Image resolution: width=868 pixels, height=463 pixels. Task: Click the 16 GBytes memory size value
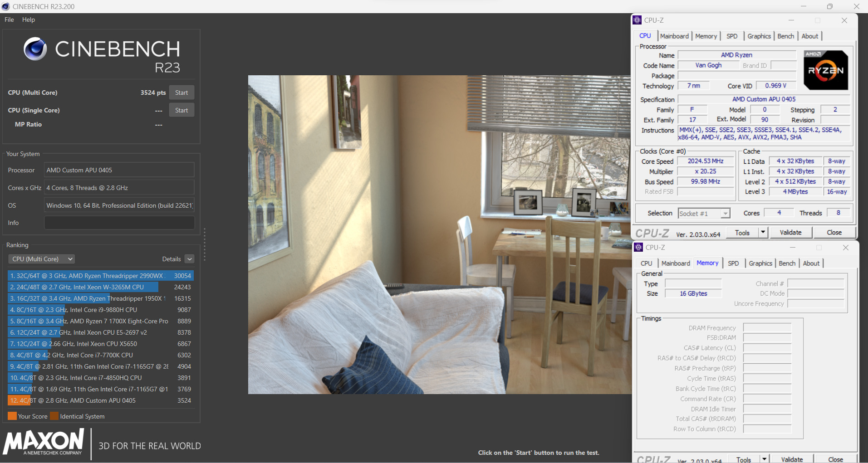(x=693, y=293)
